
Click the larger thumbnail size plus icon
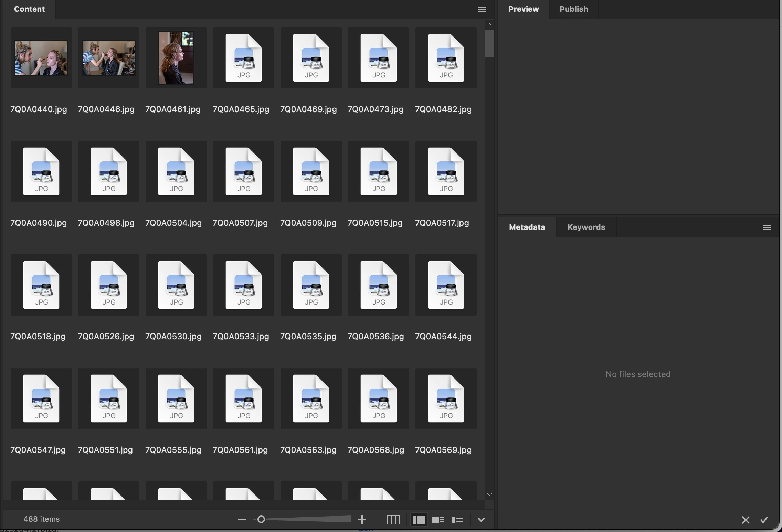(x=362, y=520)
